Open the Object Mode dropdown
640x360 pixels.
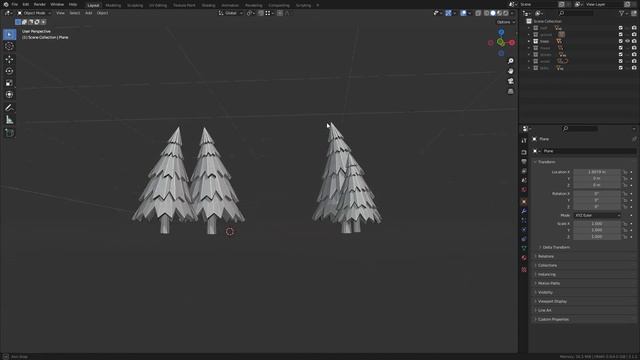point(34,13)
